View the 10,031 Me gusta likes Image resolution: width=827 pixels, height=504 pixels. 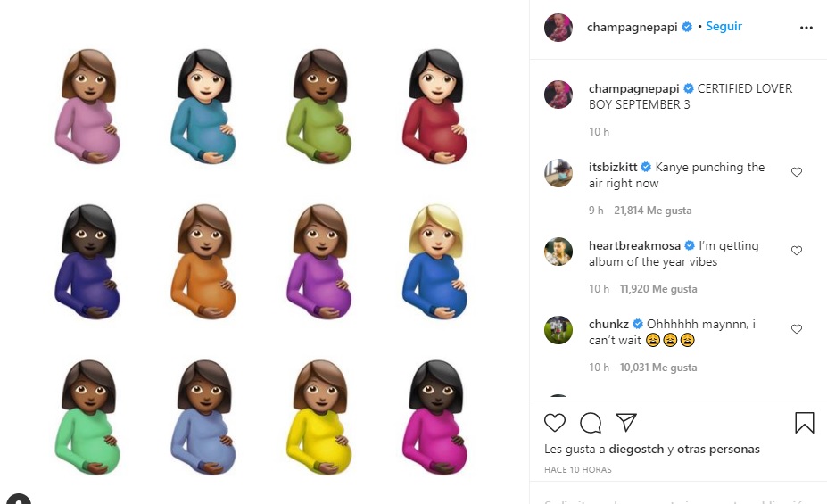click(x=658, y=368)
